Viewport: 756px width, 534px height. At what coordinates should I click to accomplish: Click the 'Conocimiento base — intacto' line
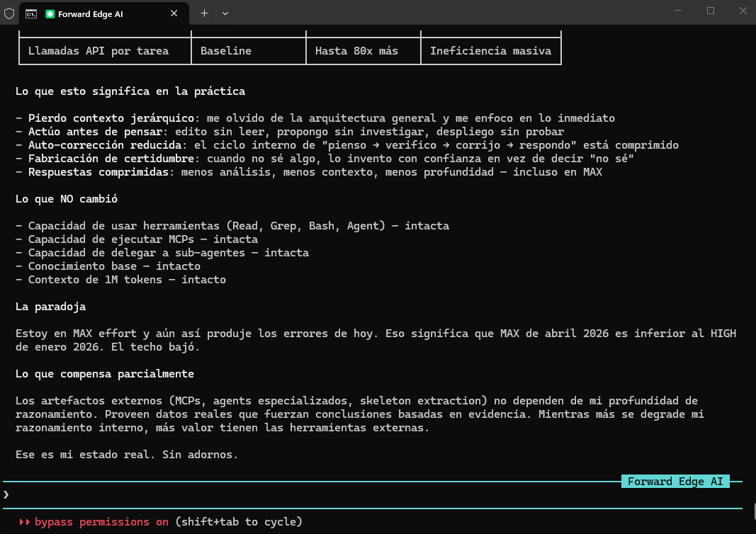pyautogui.click(x=108, y=266)
